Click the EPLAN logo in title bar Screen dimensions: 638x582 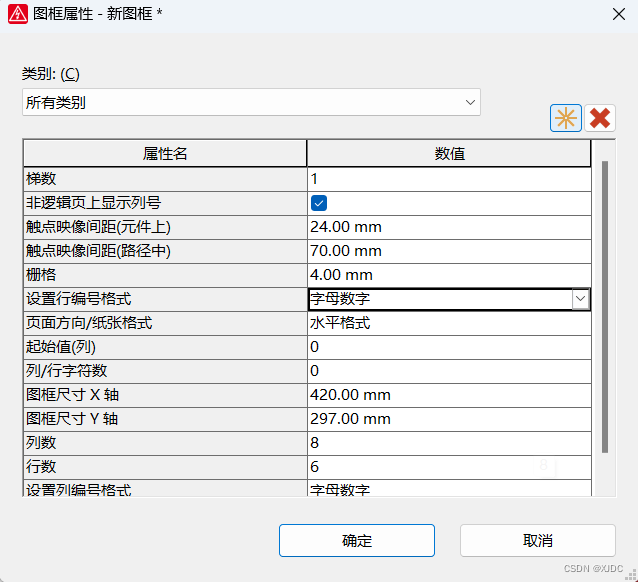click(x=17, y=14)
